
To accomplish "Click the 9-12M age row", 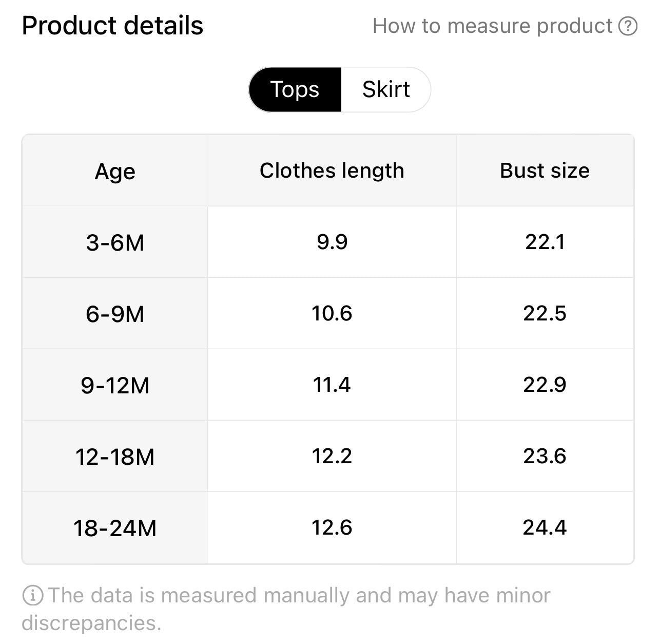I will tap(328, 385).
